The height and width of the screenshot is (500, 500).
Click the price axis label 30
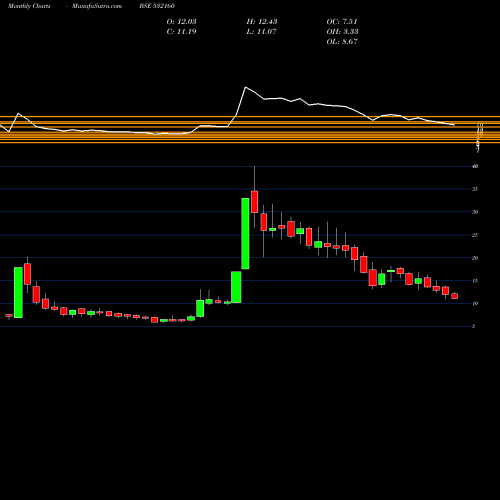tap(475, 212)
